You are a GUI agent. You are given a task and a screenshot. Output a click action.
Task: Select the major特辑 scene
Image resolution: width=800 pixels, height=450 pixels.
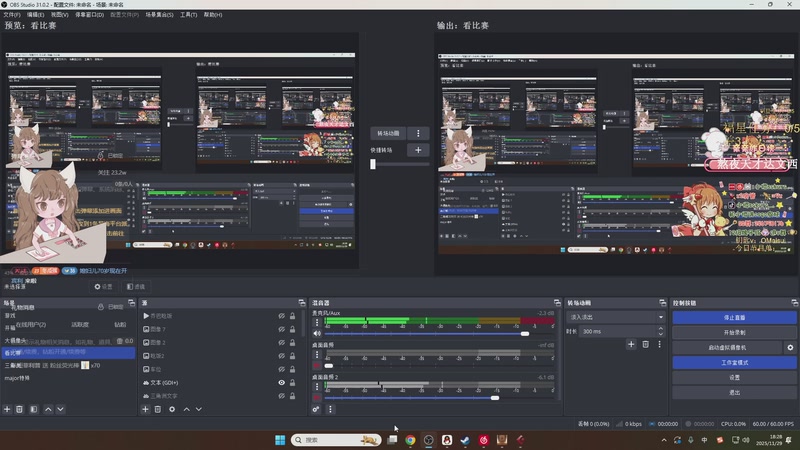tap(17, 378)
